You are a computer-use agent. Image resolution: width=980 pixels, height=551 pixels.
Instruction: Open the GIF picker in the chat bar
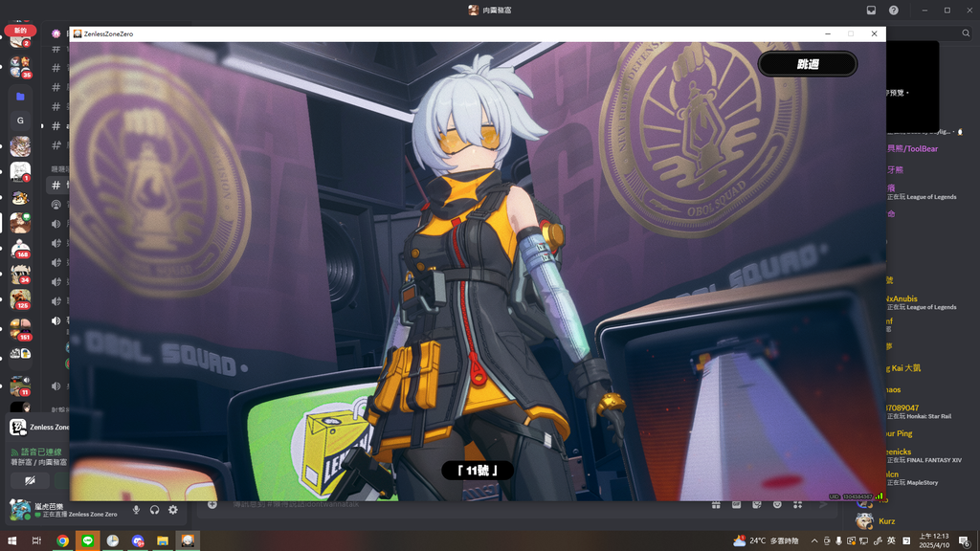[x=736, y=504]
